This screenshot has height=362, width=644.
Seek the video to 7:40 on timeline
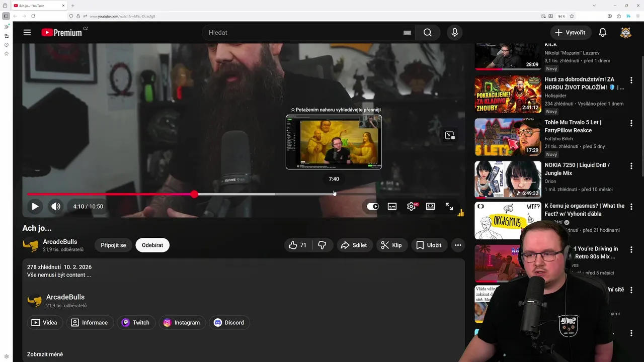(x=334, y=194)
